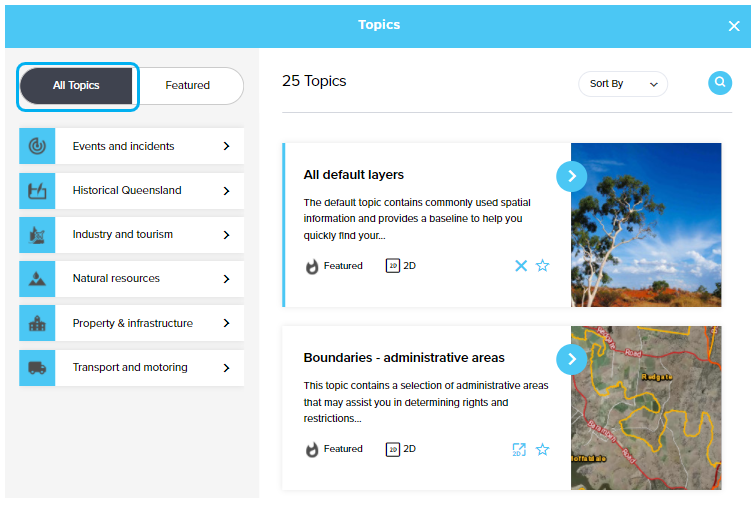Click the Boundaries - administrative areas title
The height and width of the screenshot is (516, 755).
click(404, 358)
